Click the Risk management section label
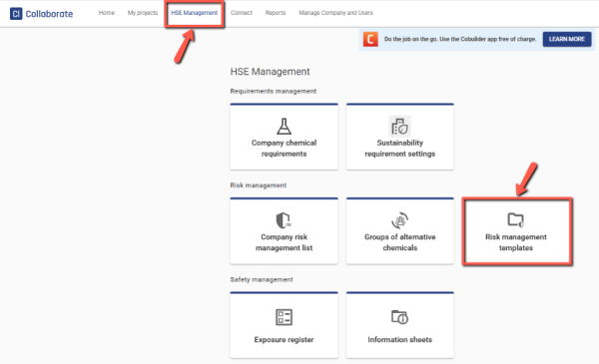599x364 pixels. tap(259, 185)
